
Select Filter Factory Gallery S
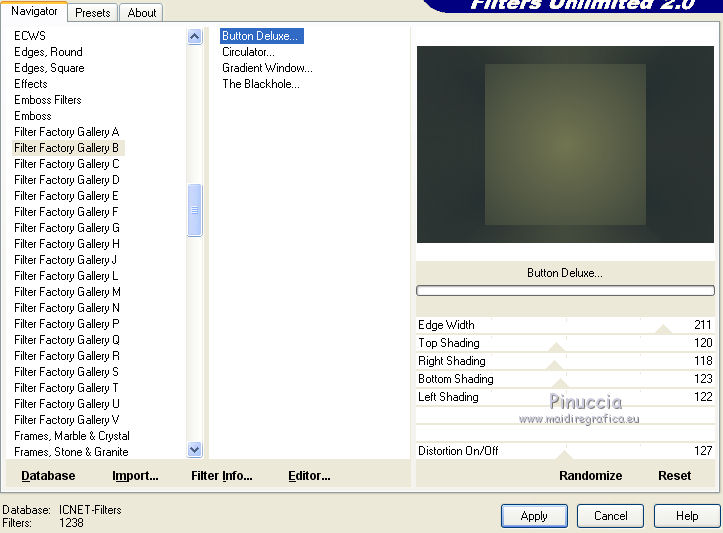click(66, 372)
